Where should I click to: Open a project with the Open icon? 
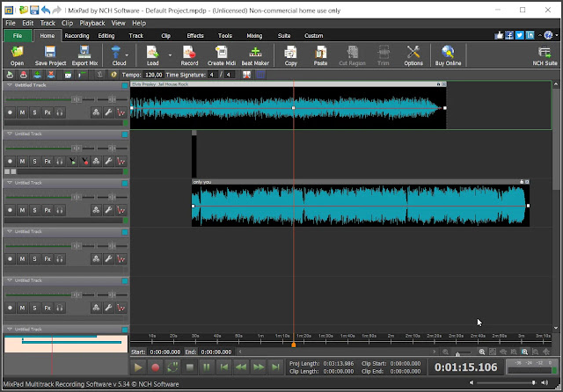[x=17, y=55]
